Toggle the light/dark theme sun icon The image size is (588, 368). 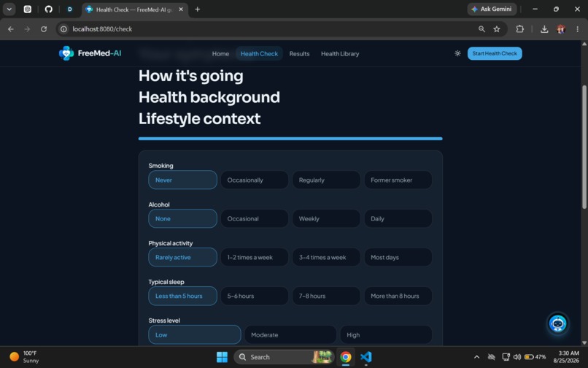point(457,53)
